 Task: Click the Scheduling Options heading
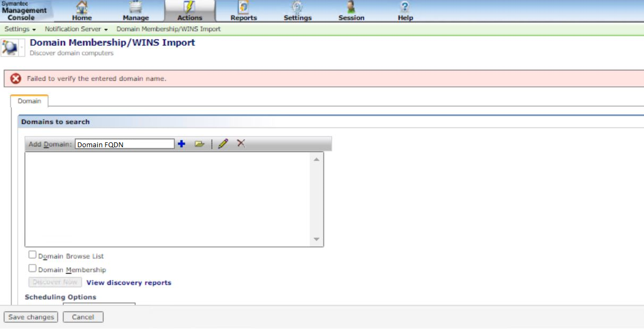coord(61,297)
